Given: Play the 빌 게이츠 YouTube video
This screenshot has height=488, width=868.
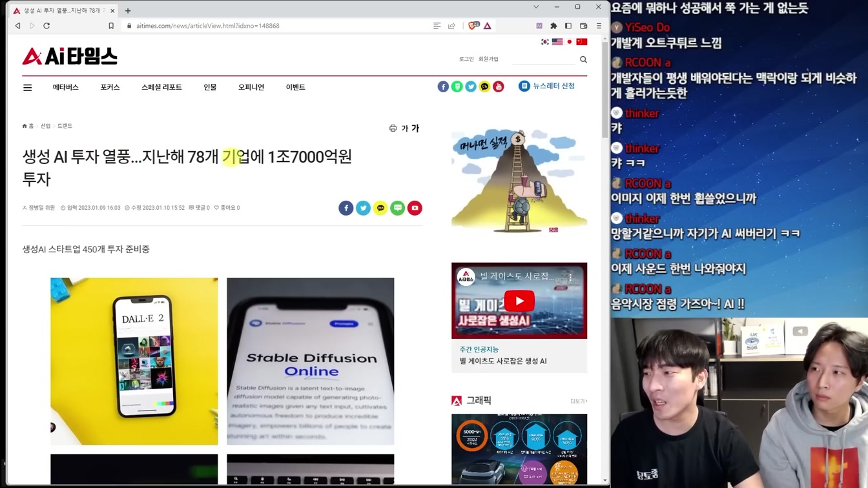Looking at the screenshot, I should [519, 301].
